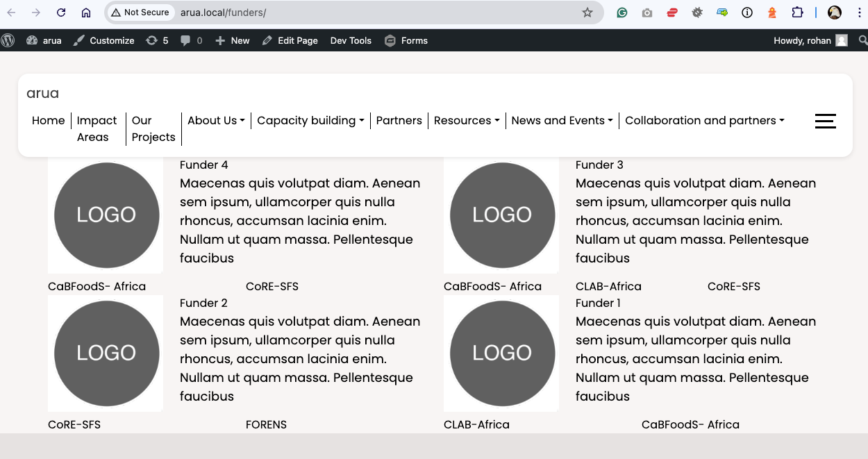Viewport: 868px width, 459px height.
Task: Bookmark this page with the star icon
Action: click(x=587, y=12)
